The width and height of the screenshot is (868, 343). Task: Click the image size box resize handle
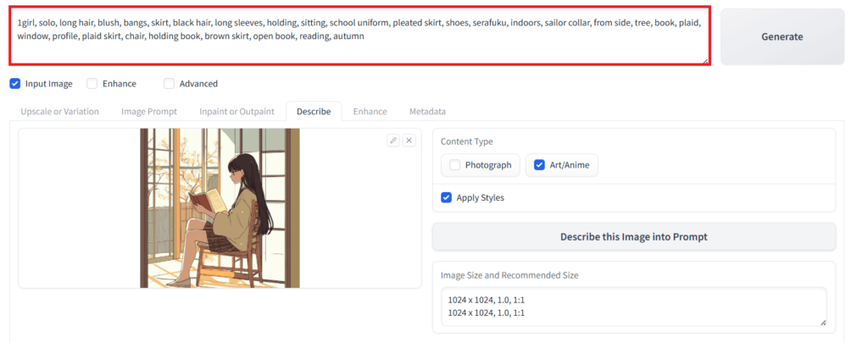822,323
